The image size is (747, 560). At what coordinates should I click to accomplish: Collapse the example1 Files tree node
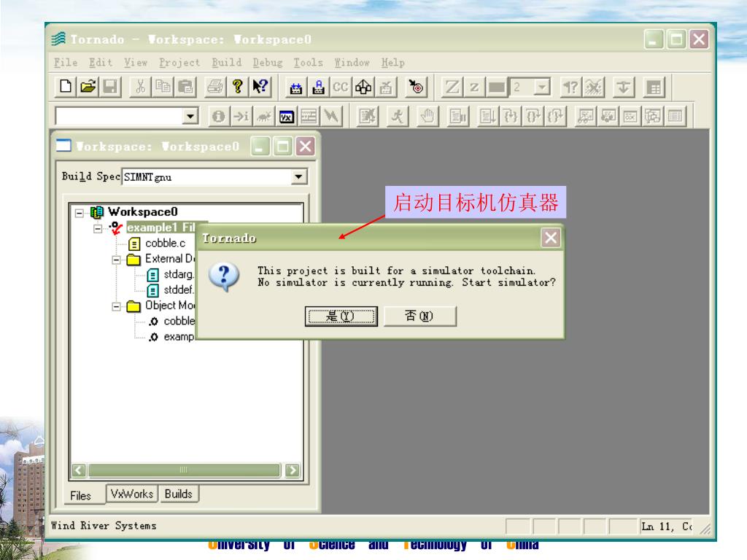[x=98, y=228]
